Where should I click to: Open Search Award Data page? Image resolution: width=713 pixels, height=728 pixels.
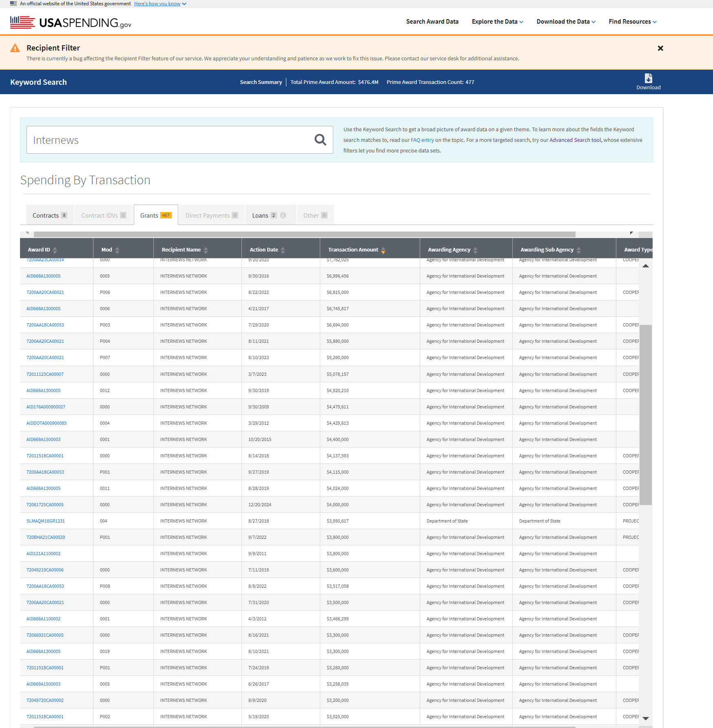432,22
